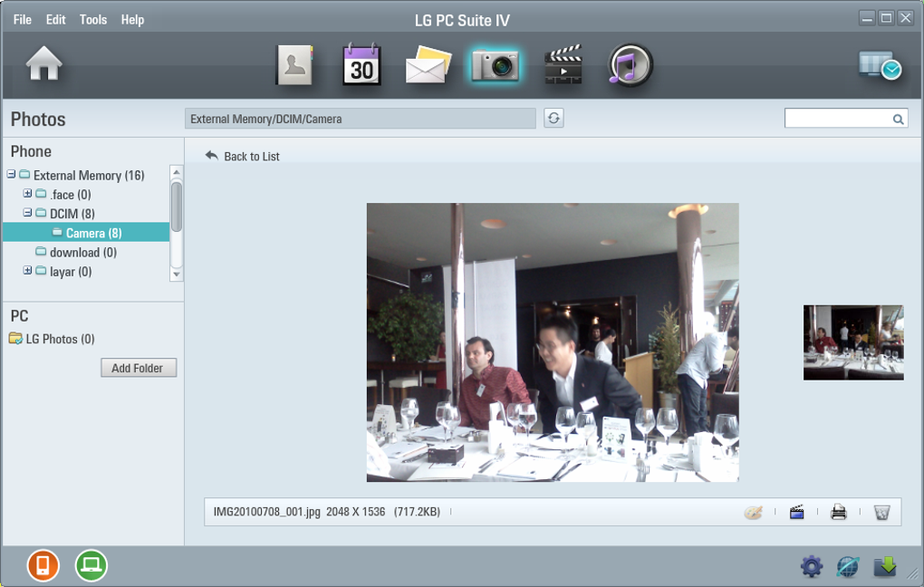Open the Music note icon
The width and height of the screenshot is (924, 587).
tap(630, 65)
